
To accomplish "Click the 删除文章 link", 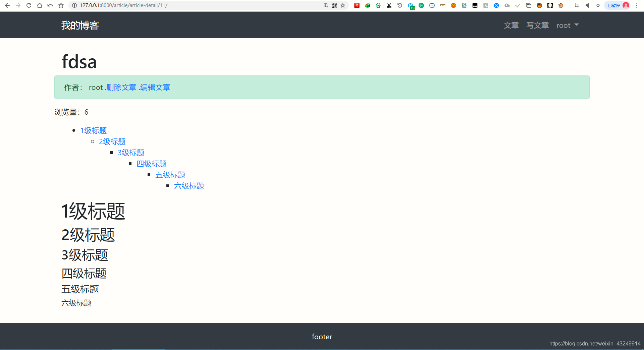I will (121, 87).
